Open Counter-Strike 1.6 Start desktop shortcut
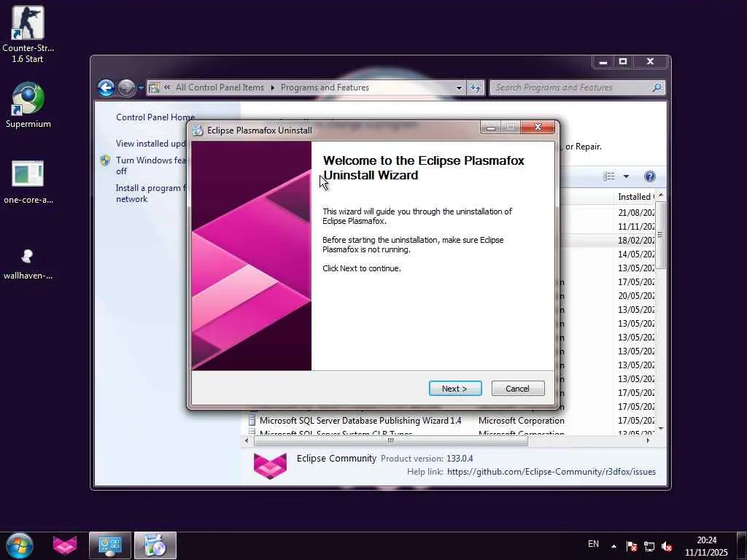 coord(28,35)
